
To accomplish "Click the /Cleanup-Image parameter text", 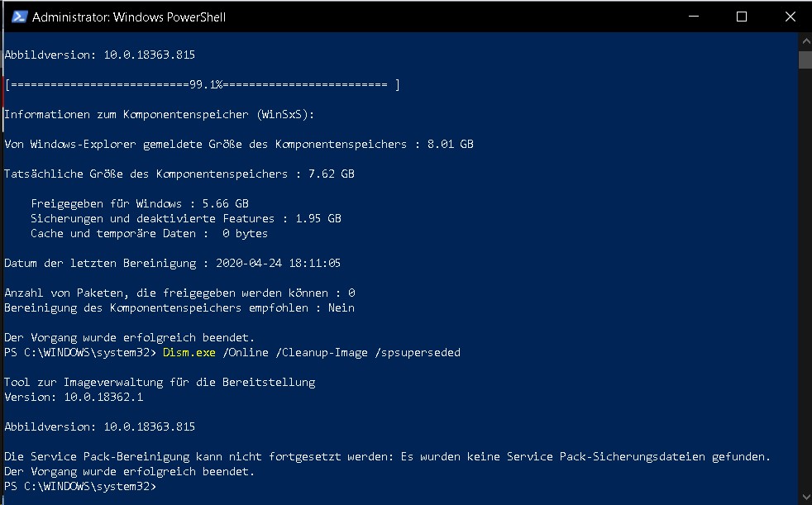I will [x=322, y=352].
